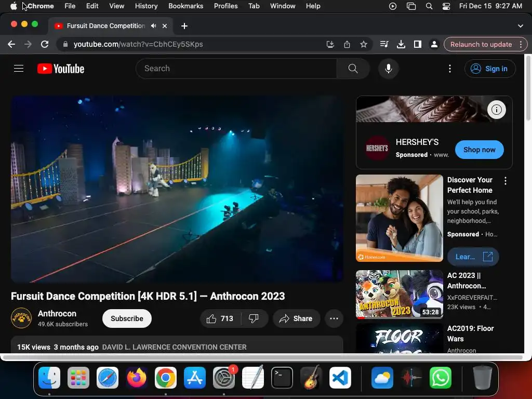Mute the tab via speaker icon
Screen dimensions: 532x399
click(x=154, y=26)
